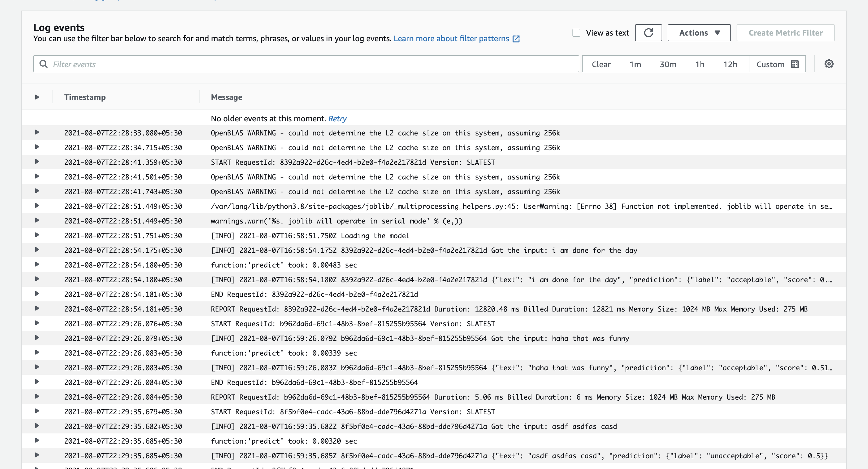The width and height of the screenshot is (868, 469).
Task: Click the search magnifier icon in filter bar
Action: tap(43, 64)
